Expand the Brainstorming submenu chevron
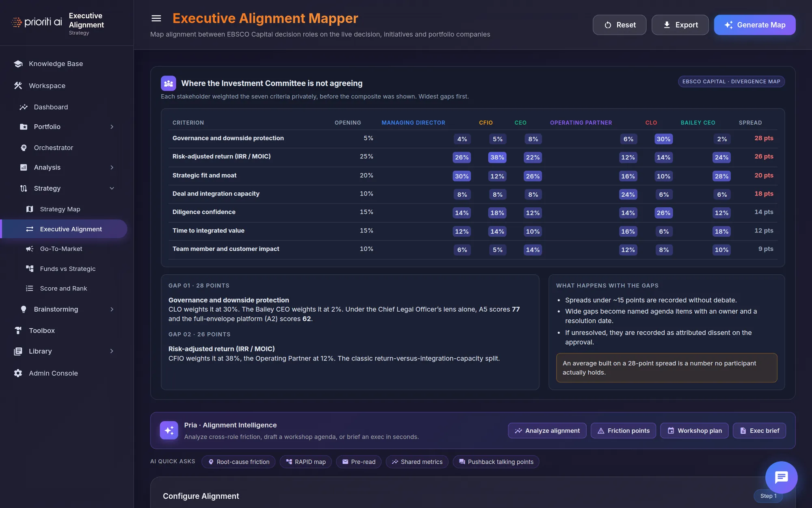 (112, 309)
